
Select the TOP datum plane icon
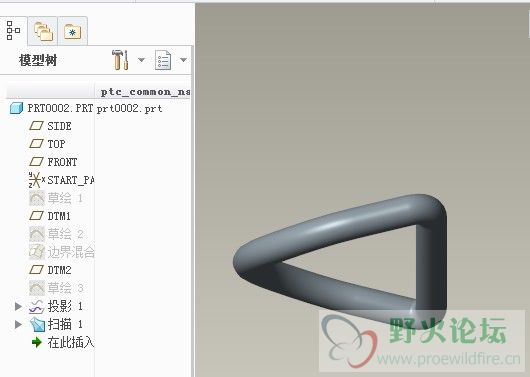(x=37, y=144)
